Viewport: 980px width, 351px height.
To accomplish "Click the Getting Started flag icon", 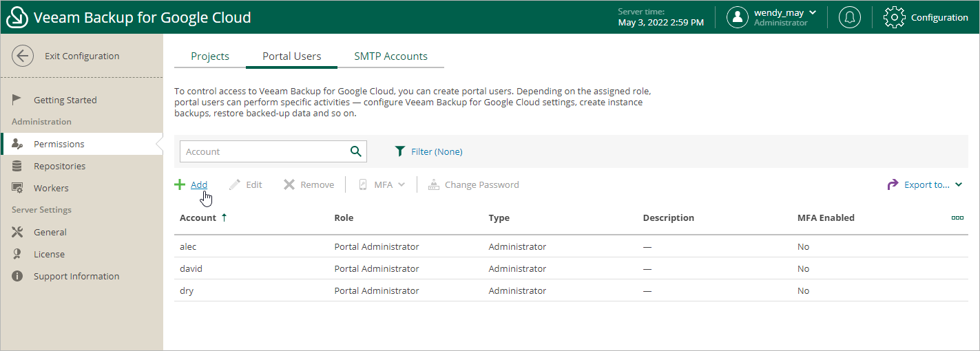I will [18, 100].
